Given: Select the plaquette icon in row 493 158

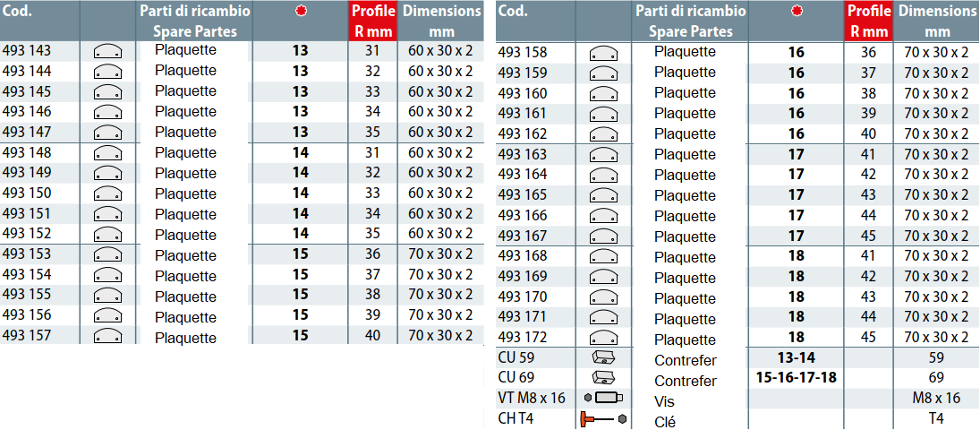Looking at the screenshot, I should tap(604, 53).
